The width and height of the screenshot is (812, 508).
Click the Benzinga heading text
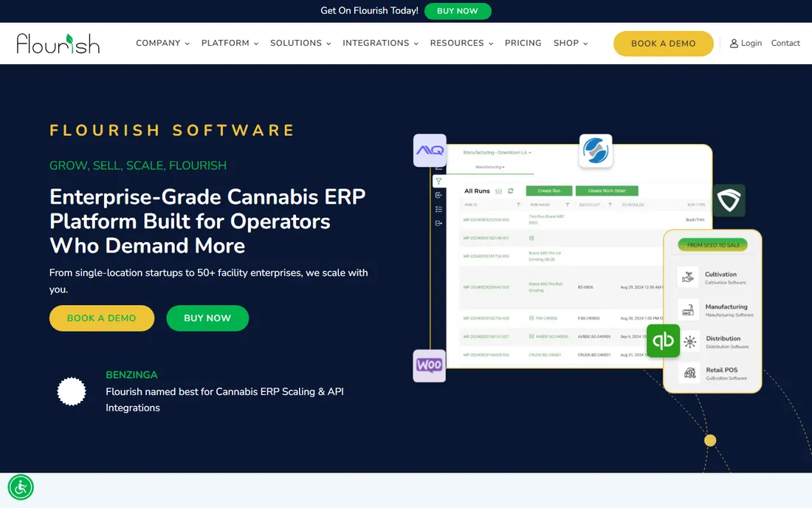(x=131, y=375)
